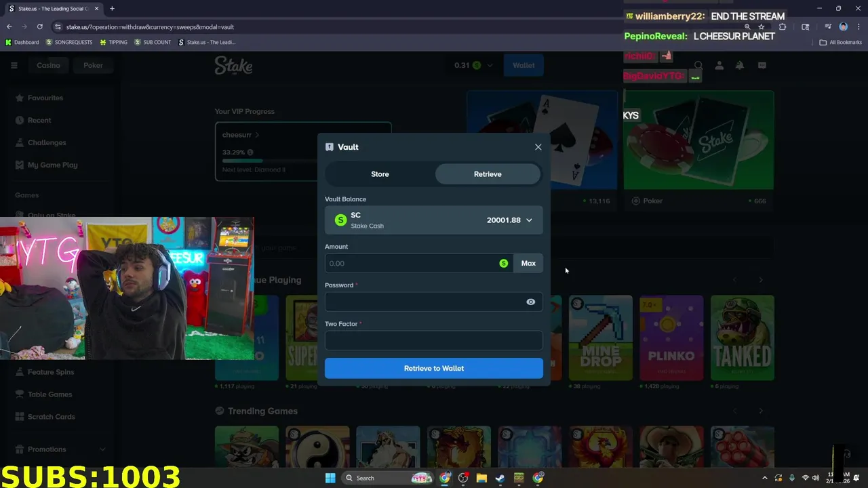Open My Game Play in sidebar
The image size is (868, 488).
[x=52, y=165]
